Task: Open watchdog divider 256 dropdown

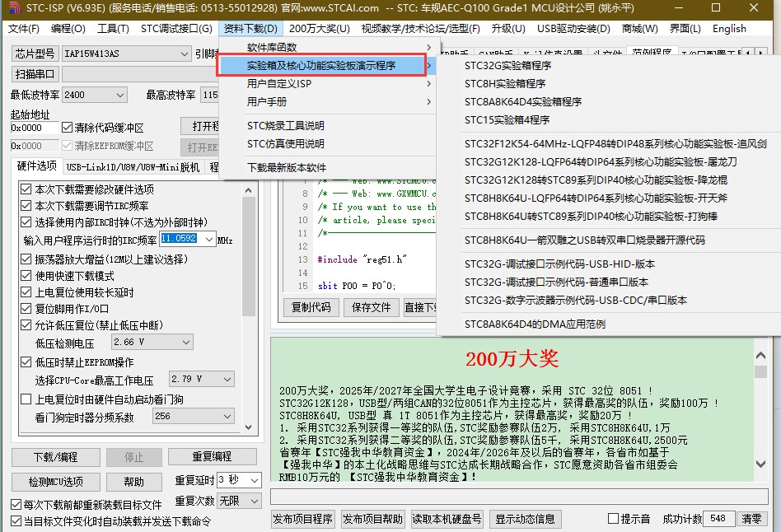Action: (227, 417)
